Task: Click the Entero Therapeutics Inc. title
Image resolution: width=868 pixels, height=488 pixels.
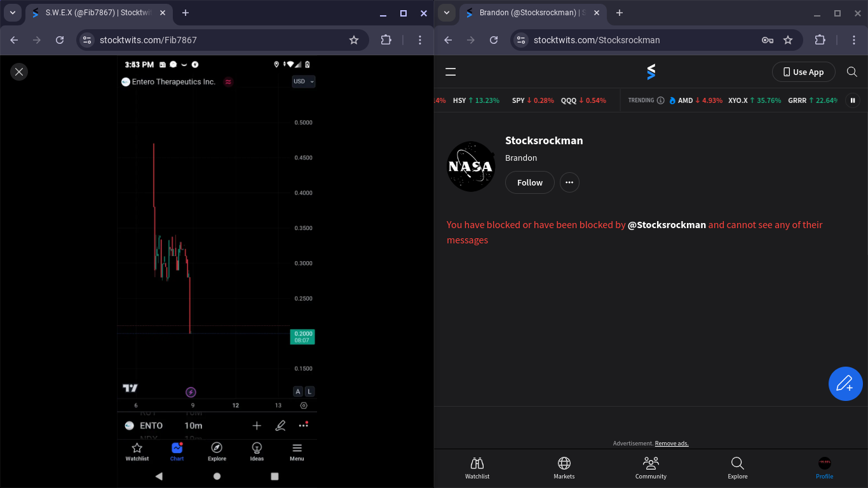Action: (x=173, y=82)
